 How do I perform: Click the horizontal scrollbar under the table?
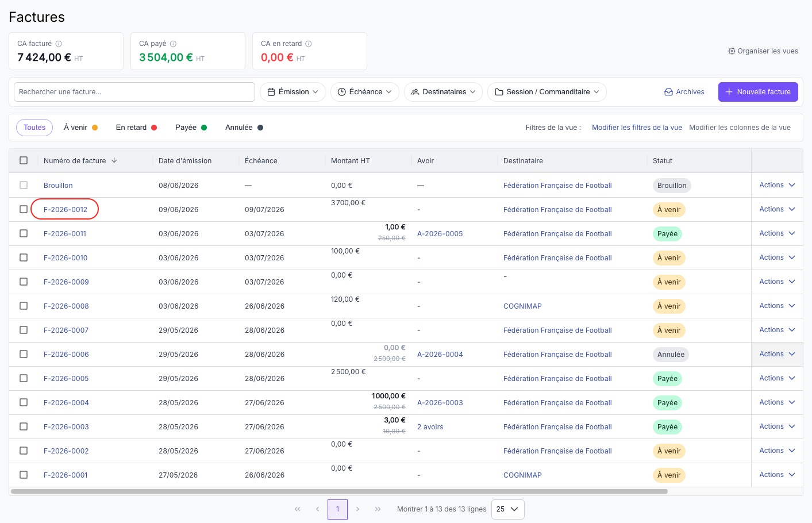click(x=339, y=491)
